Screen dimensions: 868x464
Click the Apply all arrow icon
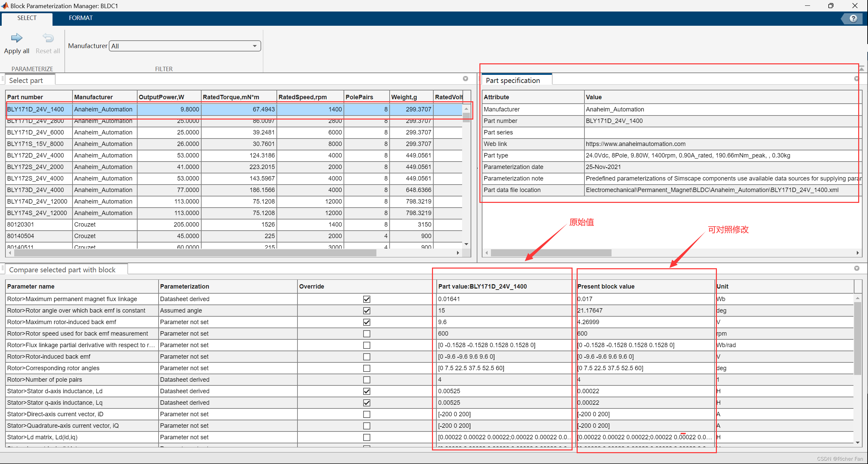point(17,38)
